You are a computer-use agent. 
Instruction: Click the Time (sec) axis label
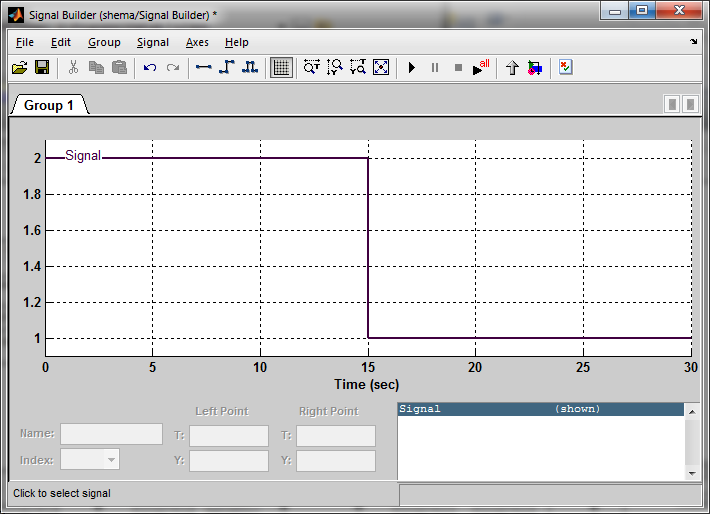[367, 384]
